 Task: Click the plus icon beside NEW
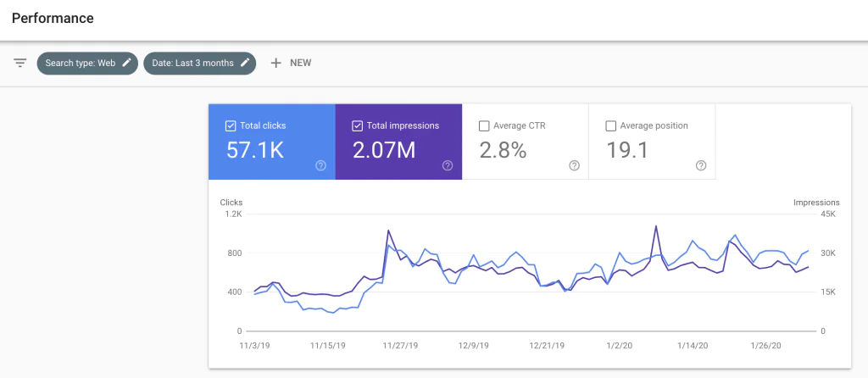pos(275,63)
